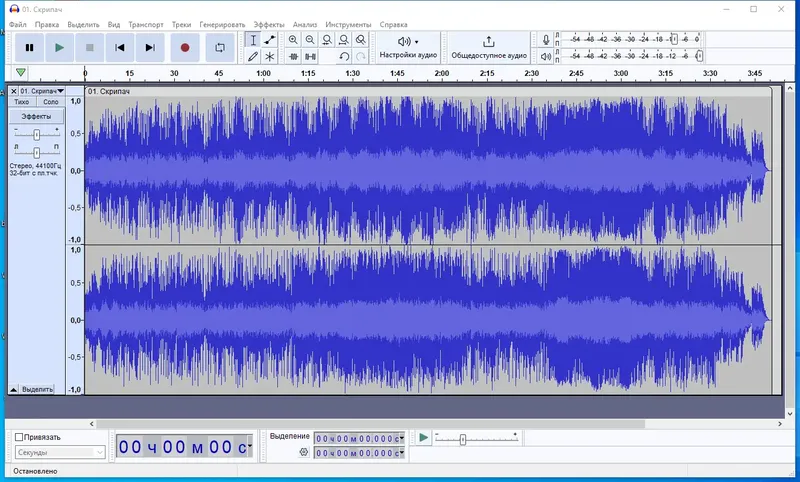Click the 01. Скрипач clip title bar
800x482 pixels.
coord(428,91)
